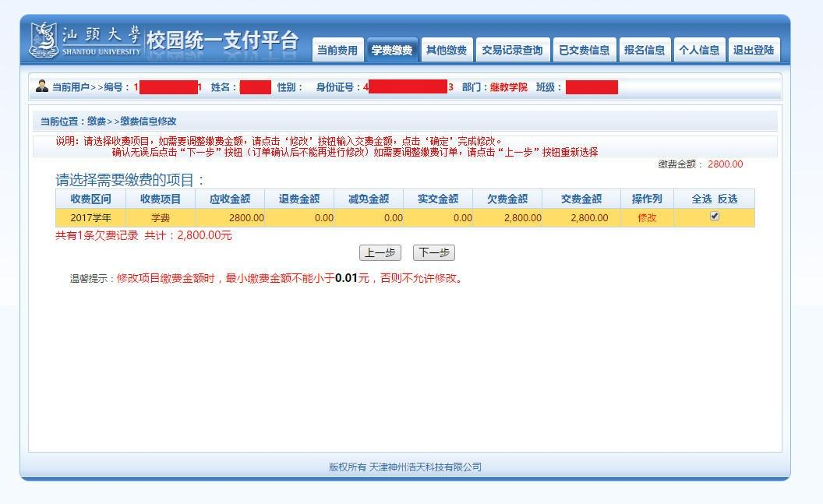Click 反选 to invert the selection
Viewport: 823px width, 504px height.
[727, 199]
